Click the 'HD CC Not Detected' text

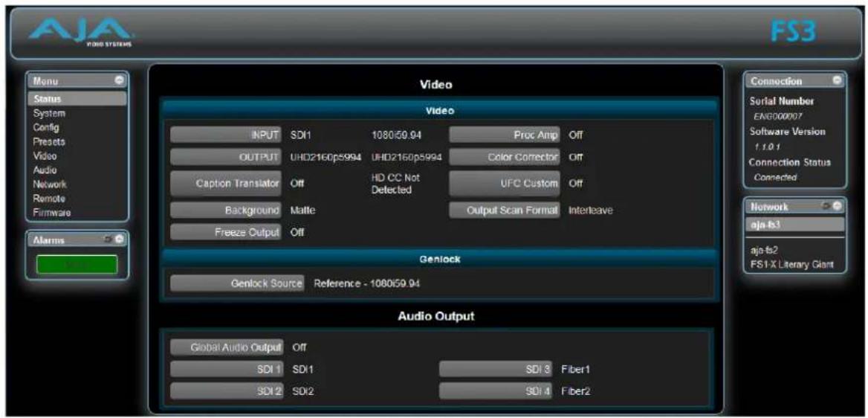pyautogui.click(x=396, y=184)
